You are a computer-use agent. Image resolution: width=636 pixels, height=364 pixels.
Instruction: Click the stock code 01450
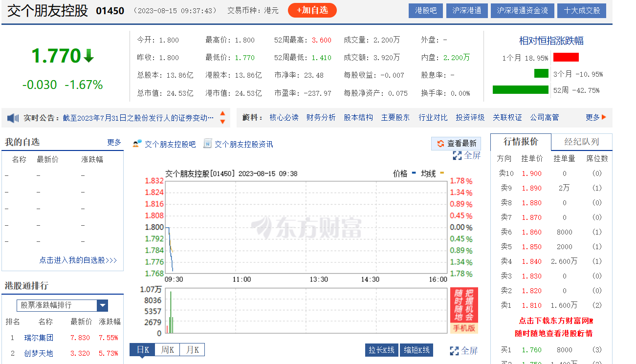point(110,11)
